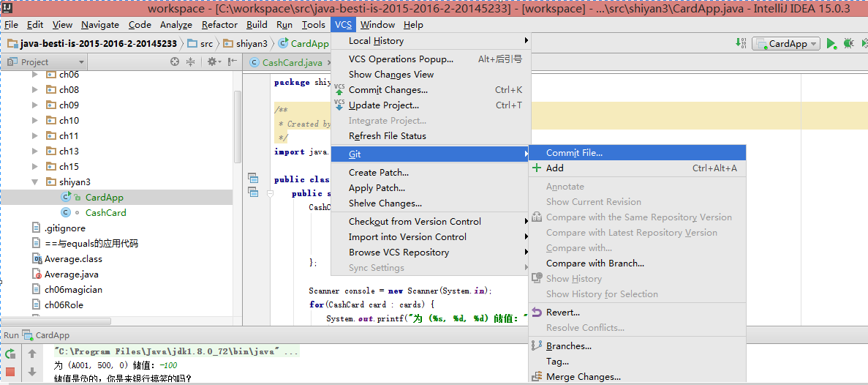This screenshot has width=868, height=385.
Task: Click the Project panel horizontal scrollbar
Action: [56, 321]
